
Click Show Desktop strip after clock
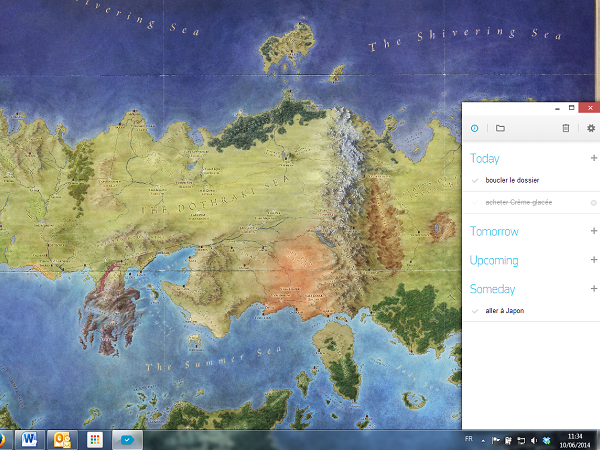pos(597,440)
